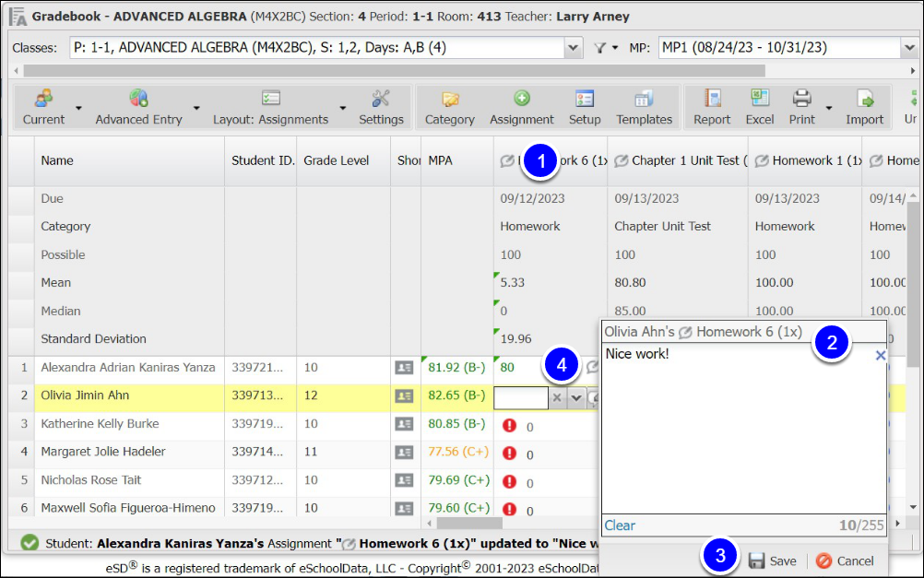
Task: Close the Homework 6 comment popup
Action: pos(881,355)
